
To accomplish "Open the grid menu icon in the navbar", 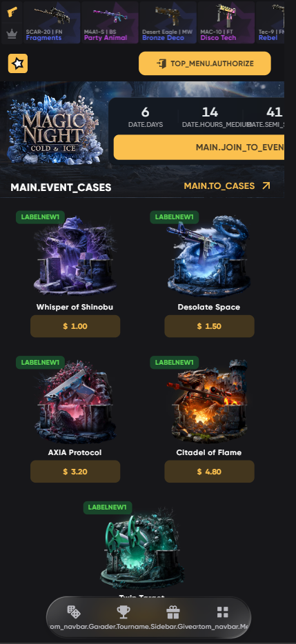I will pos(222,612).
